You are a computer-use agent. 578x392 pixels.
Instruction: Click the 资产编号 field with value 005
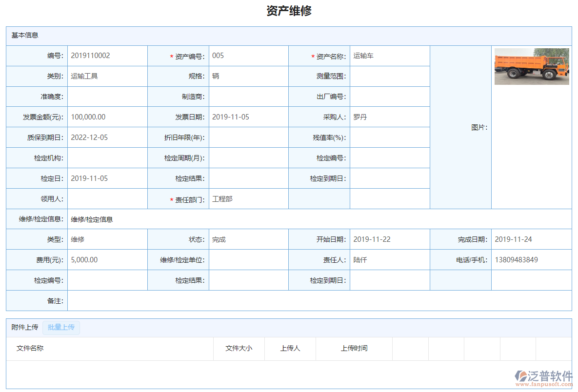(248, 56)
